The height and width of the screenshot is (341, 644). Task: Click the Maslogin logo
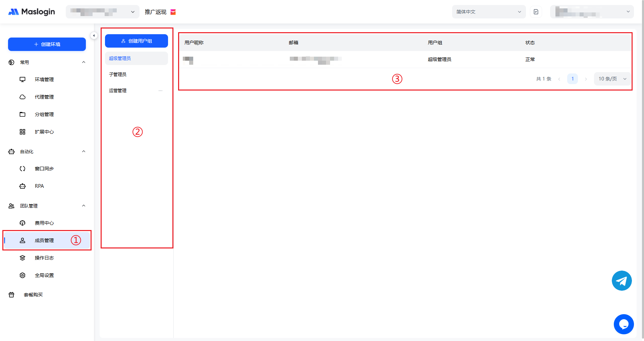[x=32, y=12]
